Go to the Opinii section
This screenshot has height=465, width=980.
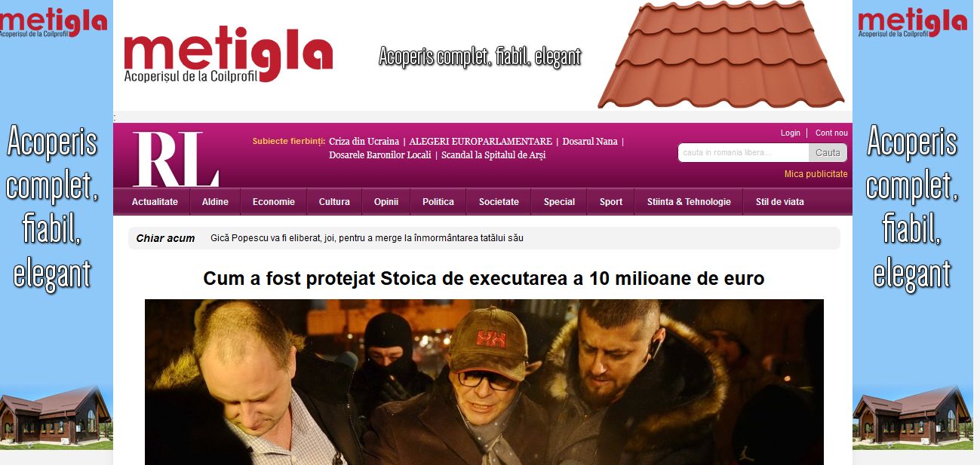click(x=386, y=202)
